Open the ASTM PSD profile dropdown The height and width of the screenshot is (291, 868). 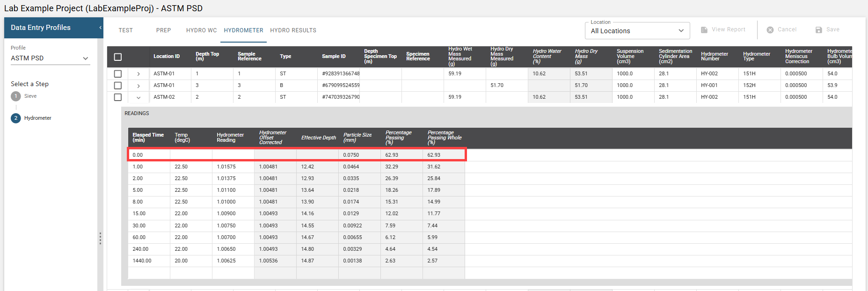(50, 58)
